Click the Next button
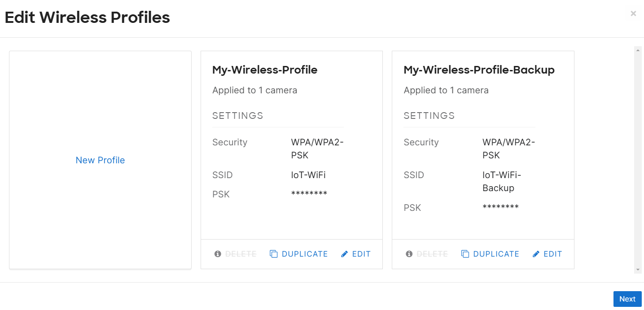 click(x=627, y=299)
